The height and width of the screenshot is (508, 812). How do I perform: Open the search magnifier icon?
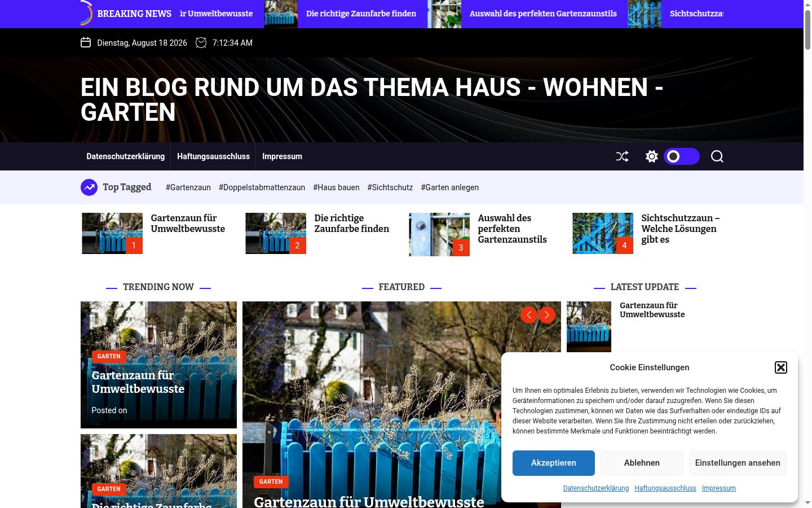[717, 156]
